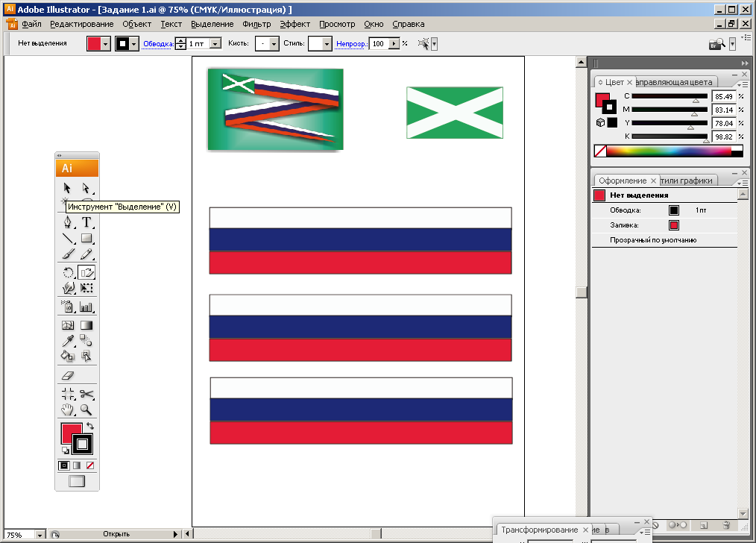Switch to Gradient fill mode button

click(x=77, y=465)
